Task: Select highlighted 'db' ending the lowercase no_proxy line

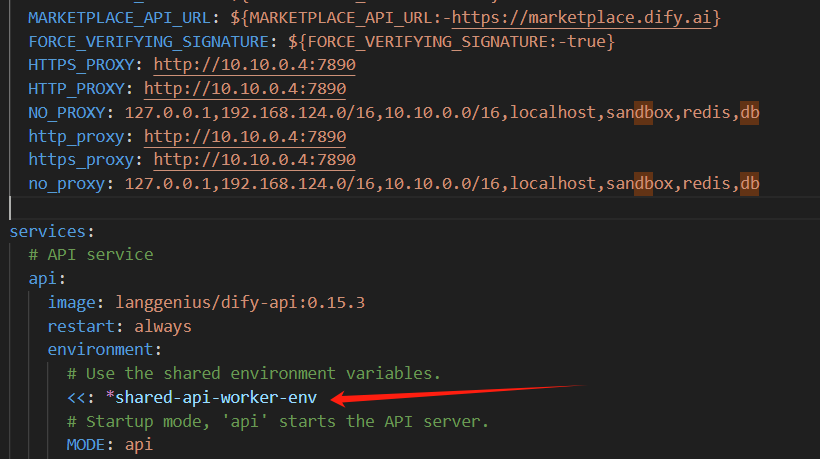Action: pos(749,183)
